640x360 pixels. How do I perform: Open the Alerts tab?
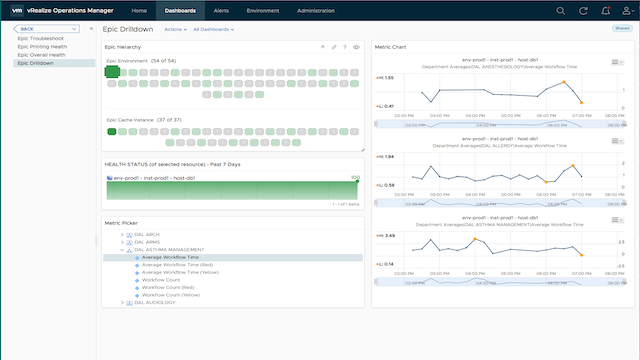click(221, 11)
